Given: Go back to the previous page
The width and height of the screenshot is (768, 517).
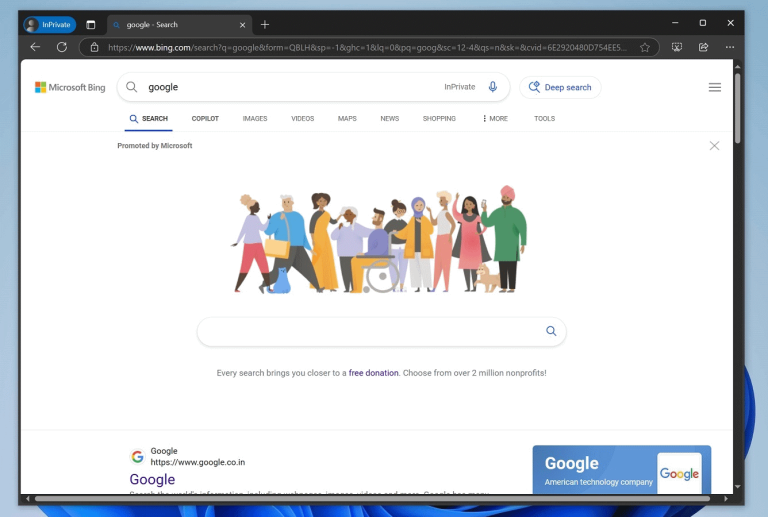Looking at the screenshot, I should point(35,47).
